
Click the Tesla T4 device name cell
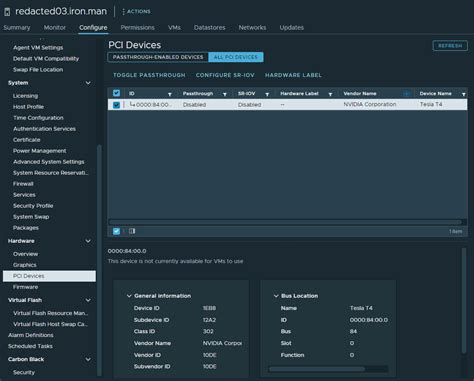click(431, 105)
